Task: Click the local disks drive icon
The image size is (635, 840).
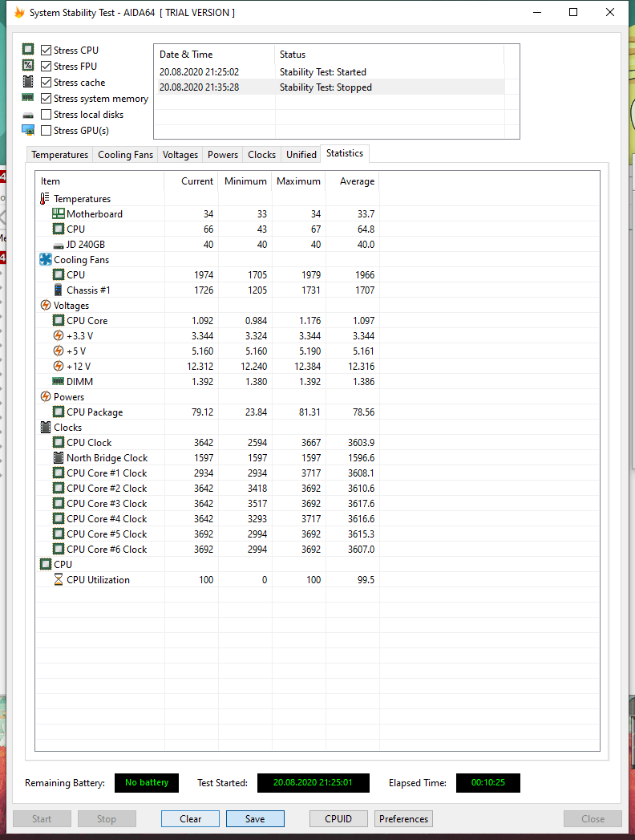Action: point(28,116)
